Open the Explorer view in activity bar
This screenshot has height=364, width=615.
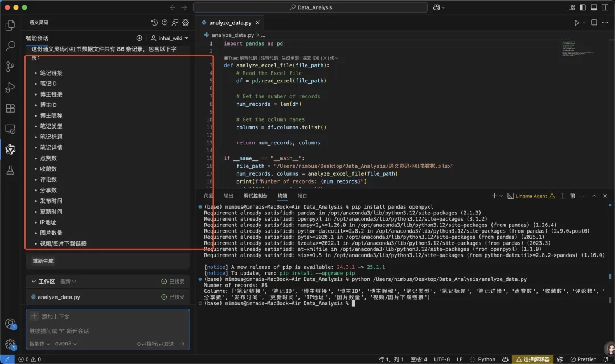tap(10, 25)
